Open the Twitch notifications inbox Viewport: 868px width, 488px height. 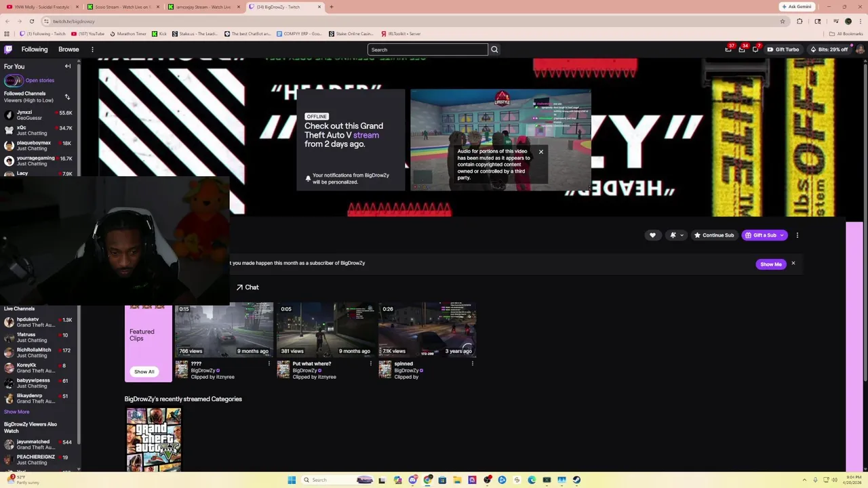pos(742,49)
